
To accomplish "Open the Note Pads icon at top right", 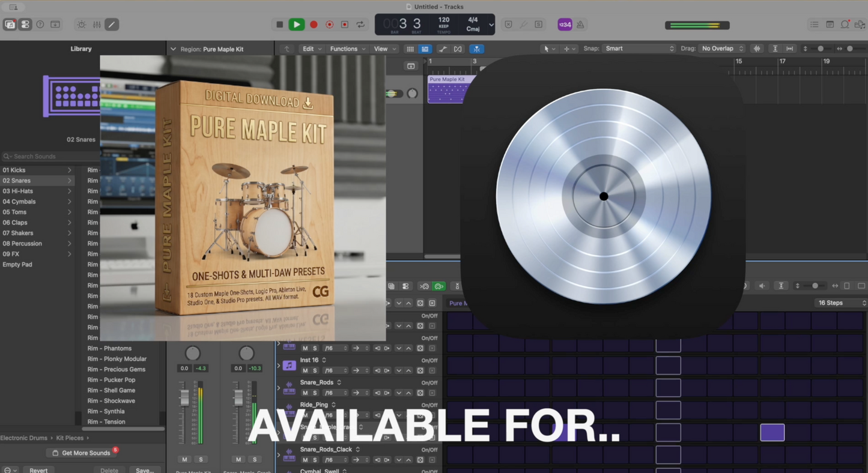I will [x=830, y=25].
